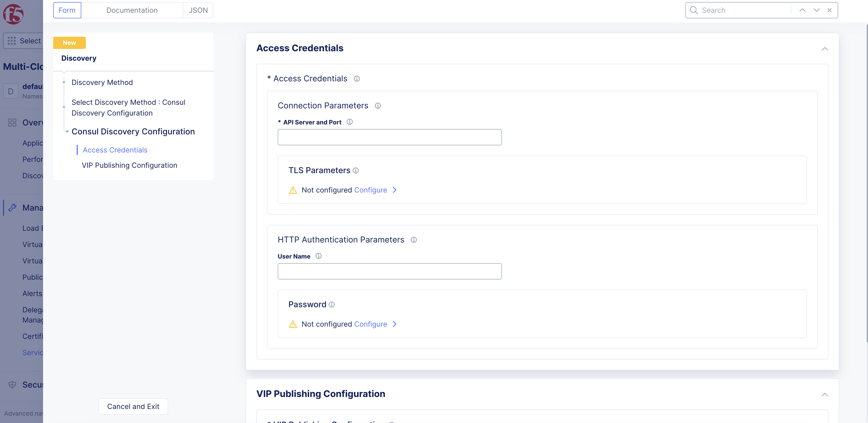Click the User Name input field
The width and height of the screenshot is (868, 423).
tap(389, 271)
